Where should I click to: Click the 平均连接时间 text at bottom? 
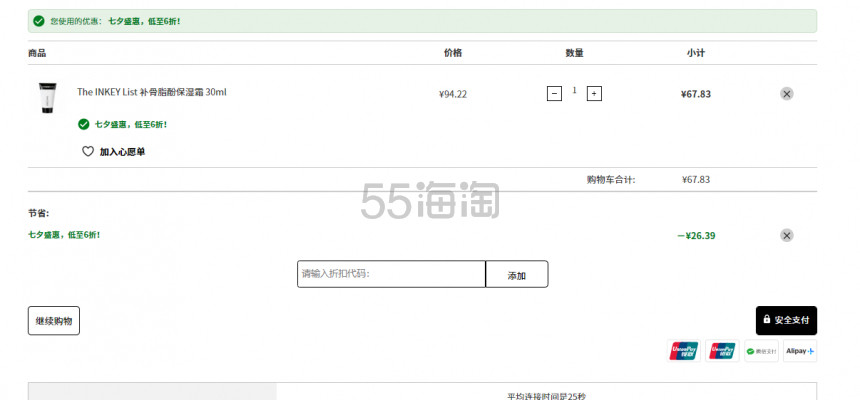(x=546, y=396)
